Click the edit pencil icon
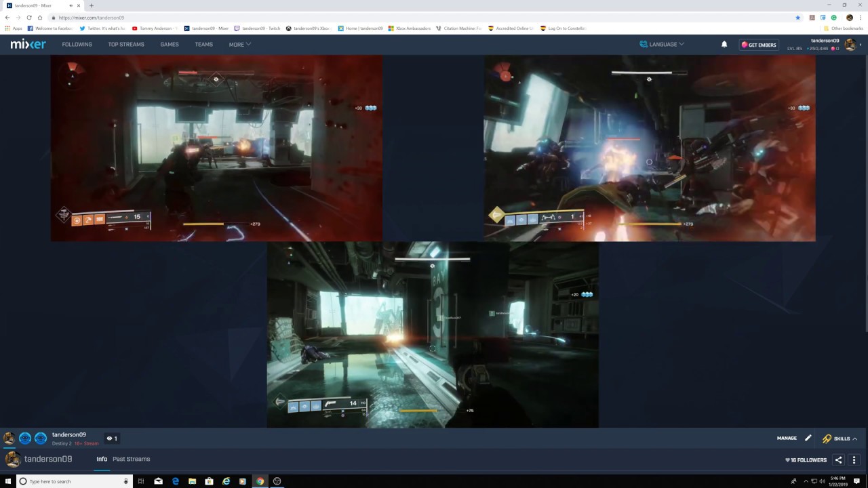 click(808, 439)
